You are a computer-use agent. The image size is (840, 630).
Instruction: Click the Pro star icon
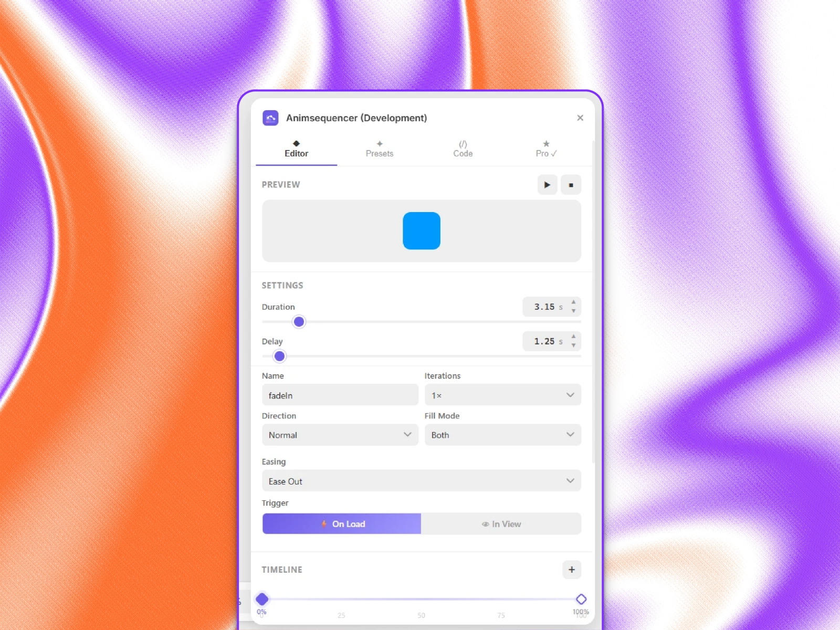(x=546, y=143)
